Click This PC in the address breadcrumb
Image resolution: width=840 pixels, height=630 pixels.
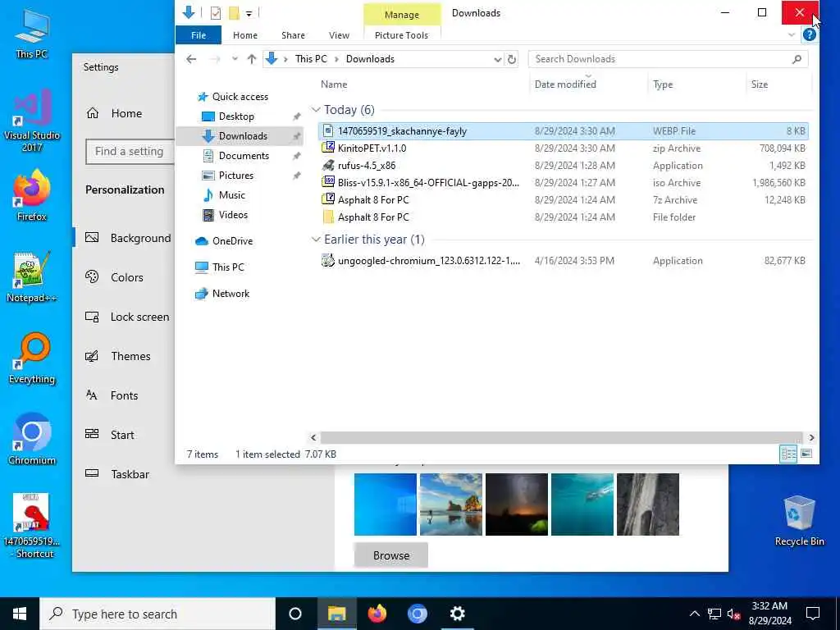(x=311, y=59)
